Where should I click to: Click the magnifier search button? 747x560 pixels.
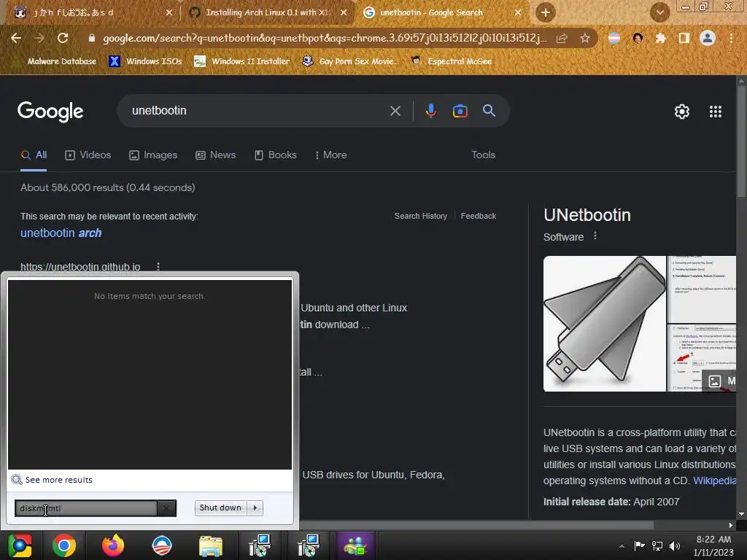tap(489, 111)
